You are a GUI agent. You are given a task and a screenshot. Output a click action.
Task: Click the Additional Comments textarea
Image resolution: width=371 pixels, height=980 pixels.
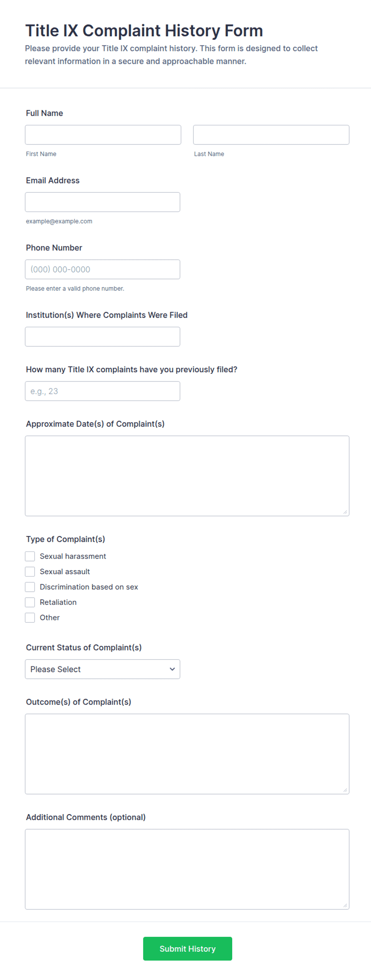pos(187,869)
